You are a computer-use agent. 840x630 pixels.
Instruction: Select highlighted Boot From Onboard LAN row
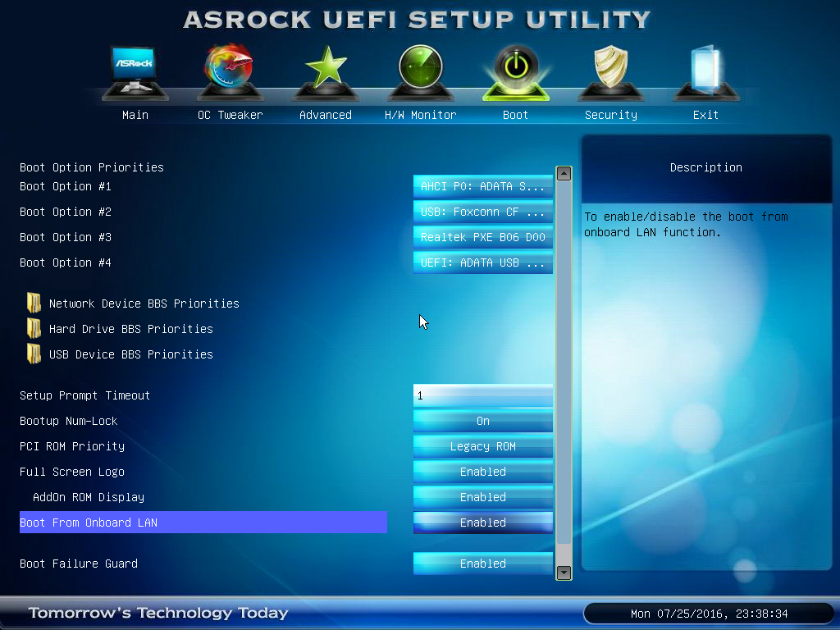tap(203, 523)
